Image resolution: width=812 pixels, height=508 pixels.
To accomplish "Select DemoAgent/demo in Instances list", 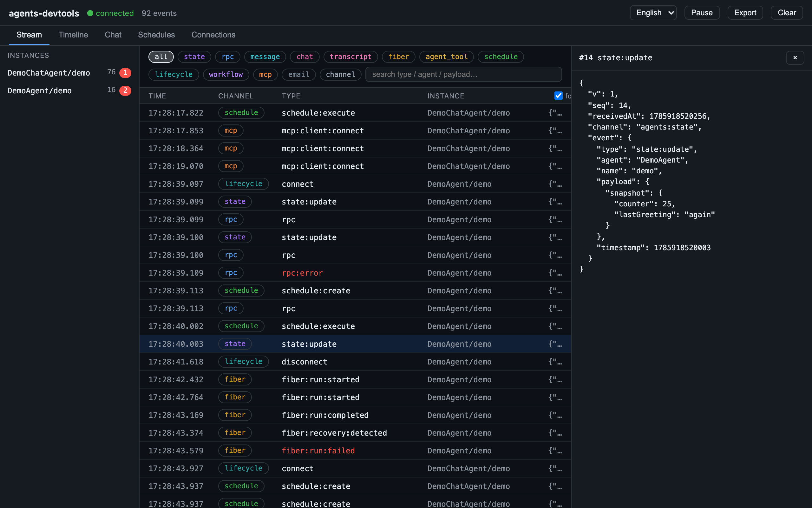I will click(69, 91).
